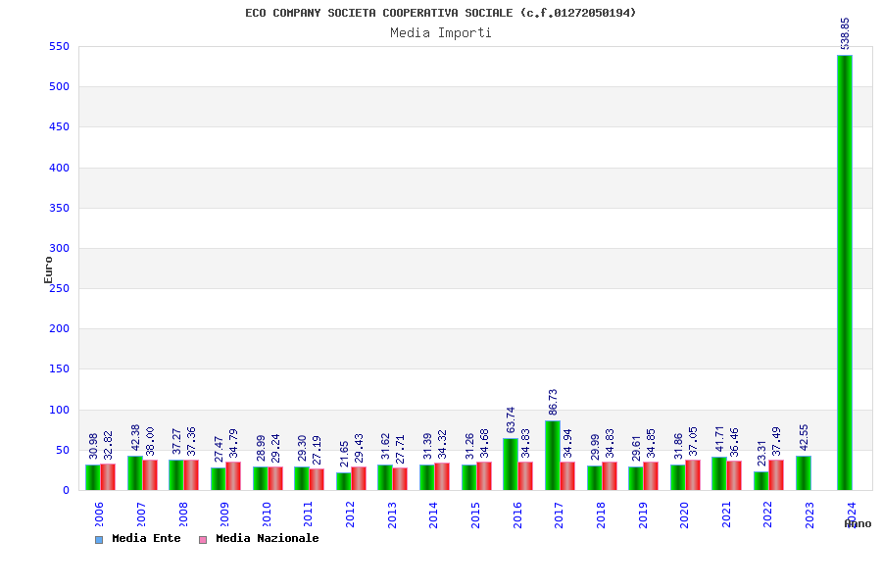Image resolution: width=882 pixels, height=588 pixels.
Task: Click the 38.00 value label above 2007
Action: point(150,441)
